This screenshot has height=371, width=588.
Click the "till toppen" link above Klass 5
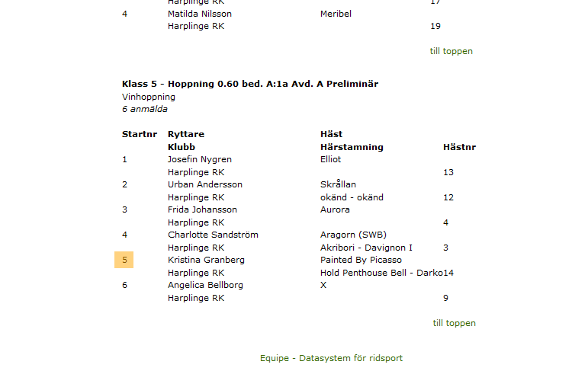coord(451,51)
